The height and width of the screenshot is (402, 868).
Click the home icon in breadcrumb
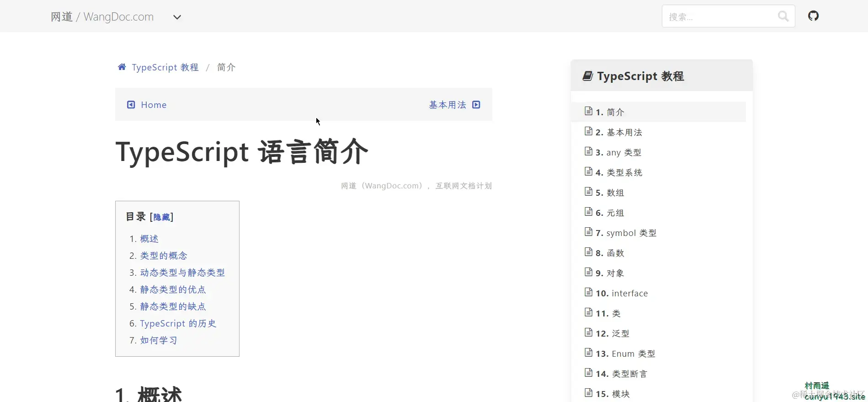point(122,67)
